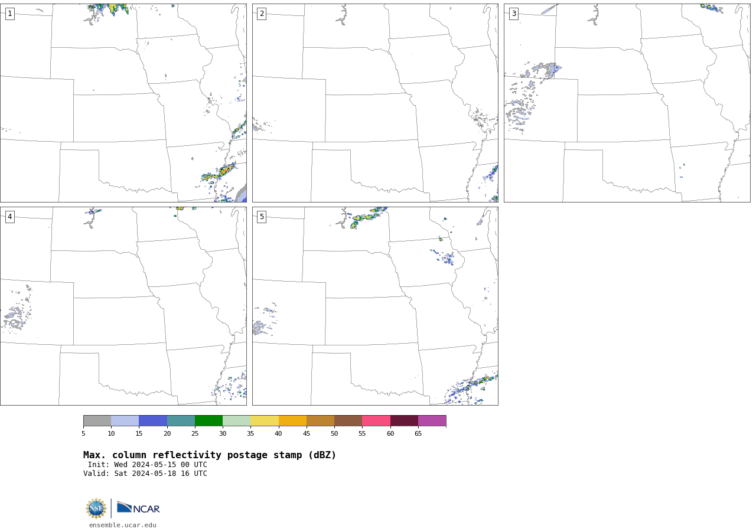Click the purple 65+ dBZ swatch
756x532 pixels.
[x=432, y=420]
